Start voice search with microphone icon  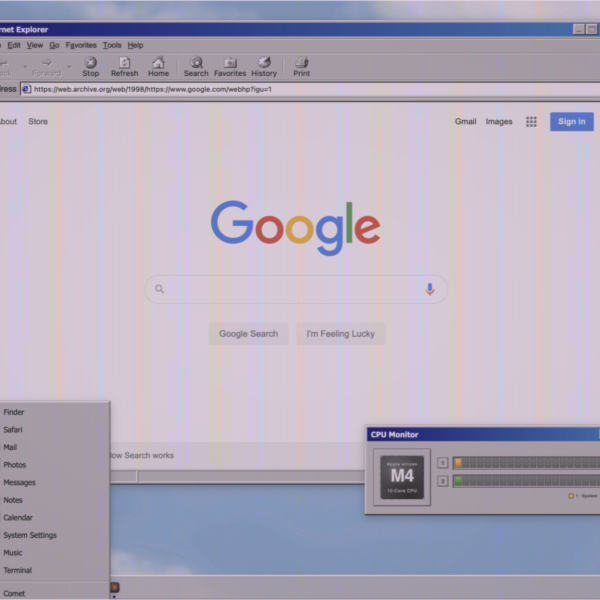(x=429, y=289)
